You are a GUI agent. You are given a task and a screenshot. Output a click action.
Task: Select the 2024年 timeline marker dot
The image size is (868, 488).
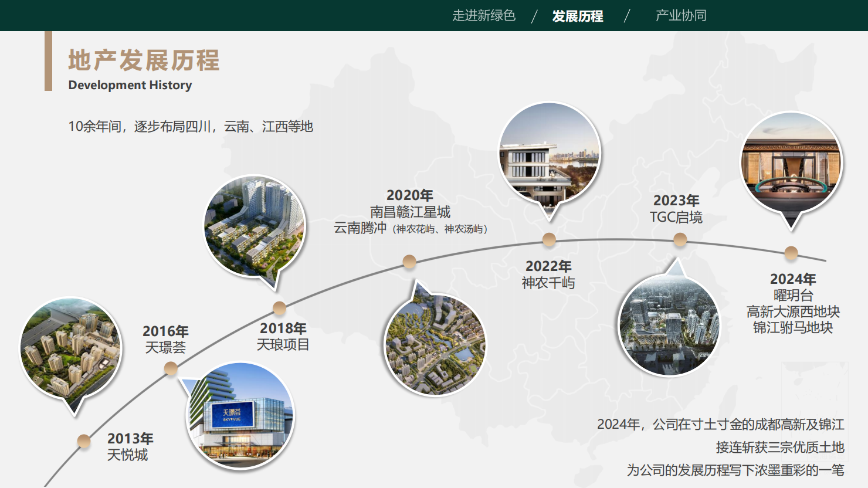791,253
